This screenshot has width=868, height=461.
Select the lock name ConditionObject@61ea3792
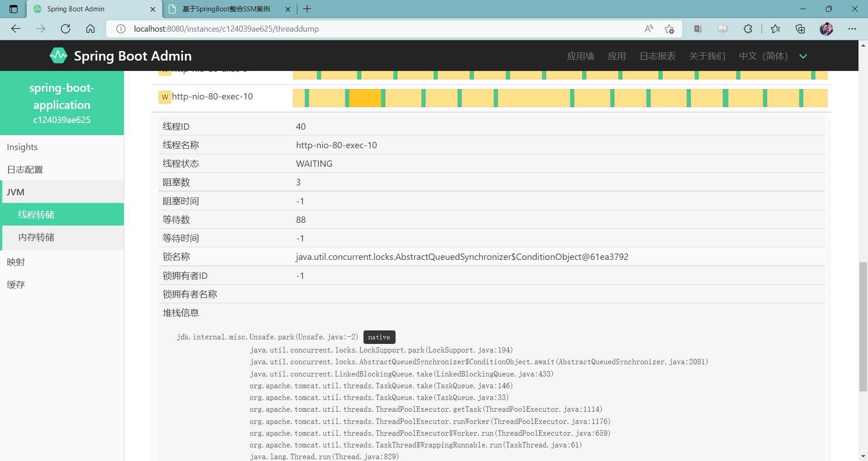point(462,257)
